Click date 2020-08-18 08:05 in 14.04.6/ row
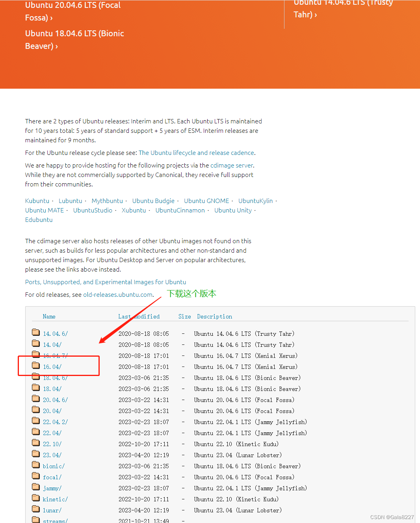Screen dimensions: 420x523 point(143,334)
